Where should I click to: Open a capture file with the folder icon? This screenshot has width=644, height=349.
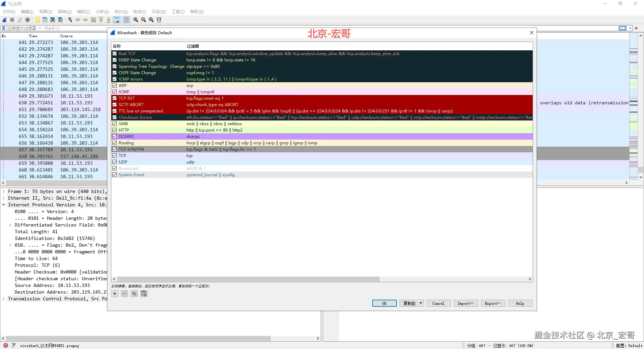pyautogui.click(x=37, y=20)
